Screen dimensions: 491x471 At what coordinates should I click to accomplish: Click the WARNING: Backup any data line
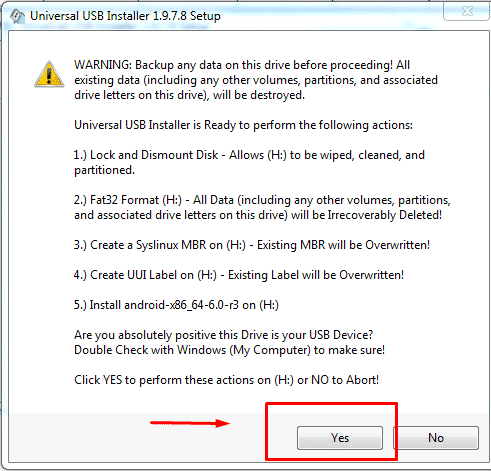pos(242,65)
